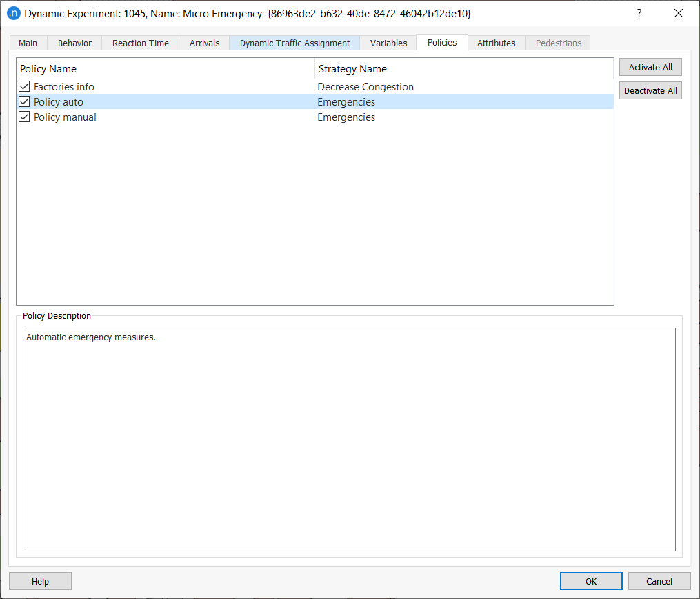Uncheck the Policy manual policy
Image resolution: width=700 pixels, height=599 pixels.
[24, 117]
